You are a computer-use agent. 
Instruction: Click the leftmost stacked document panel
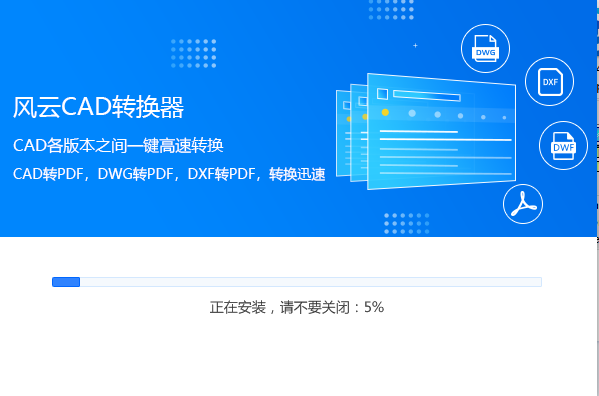(x=343, y=133)
